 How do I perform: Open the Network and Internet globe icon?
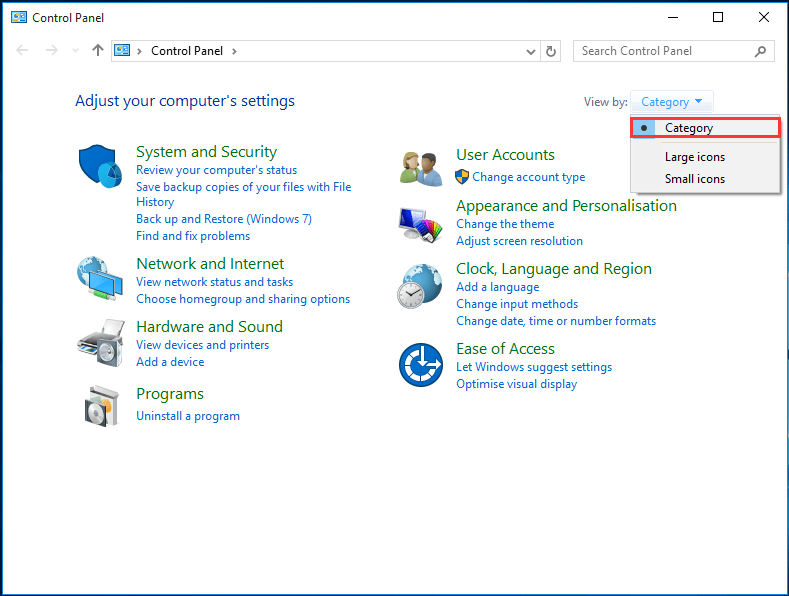point(100,278)
